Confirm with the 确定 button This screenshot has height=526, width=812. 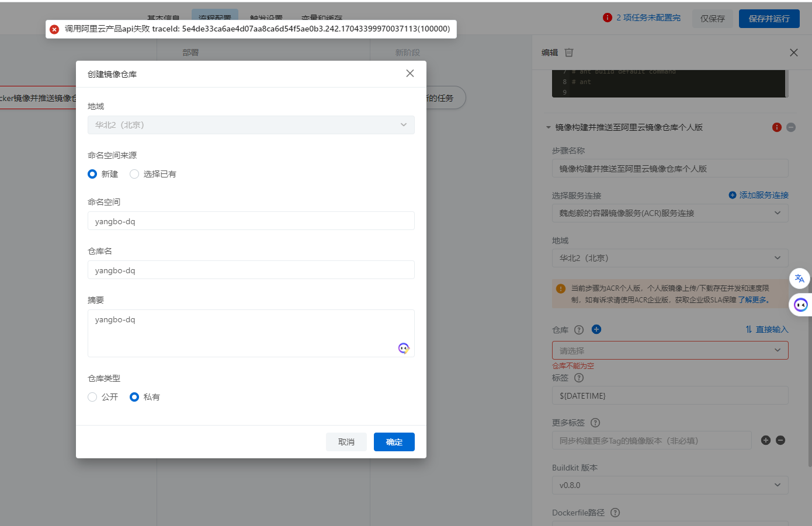click(394, 442)
